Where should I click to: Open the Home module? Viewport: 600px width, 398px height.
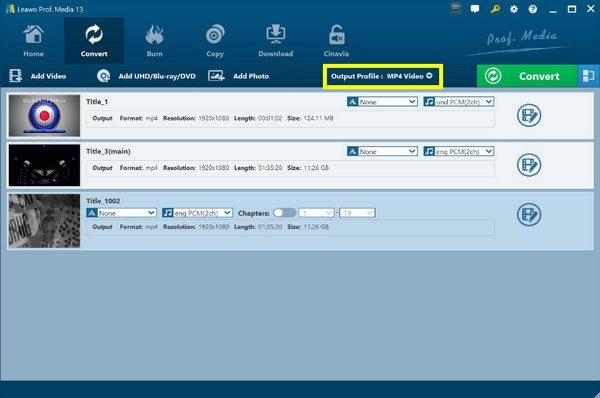coord(33,41)
